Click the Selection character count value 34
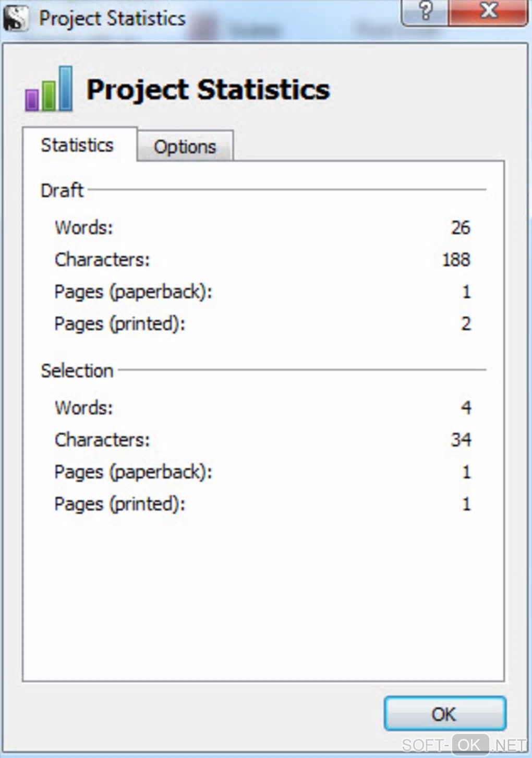 coord(461,440)
